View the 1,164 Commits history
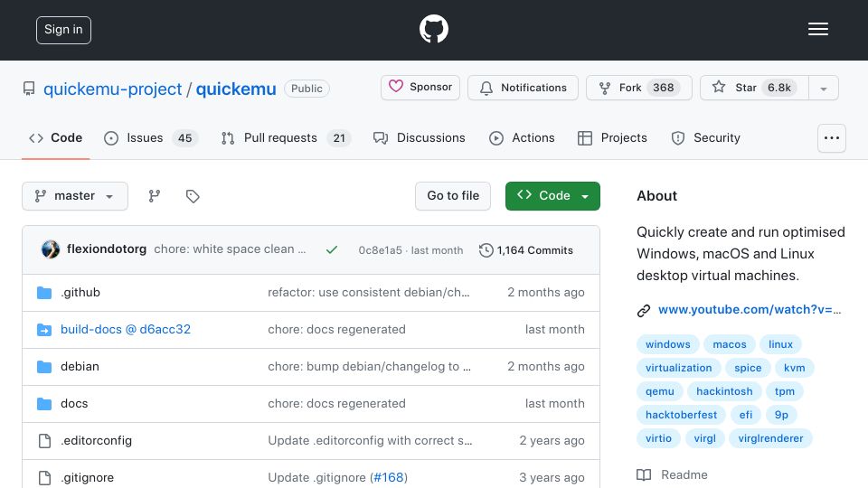The height and width of the screenshot is (488, 868). [x=526, y=250]
